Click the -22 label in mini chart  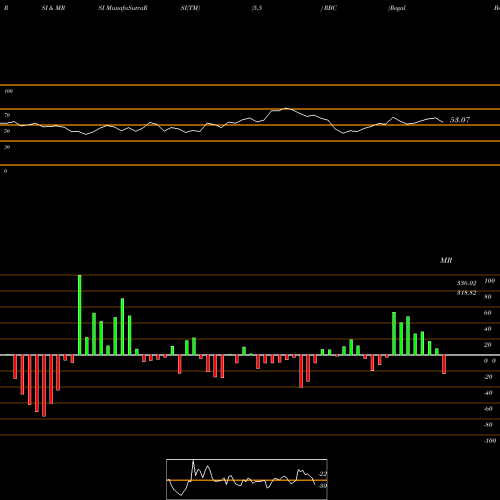(323, 474)
